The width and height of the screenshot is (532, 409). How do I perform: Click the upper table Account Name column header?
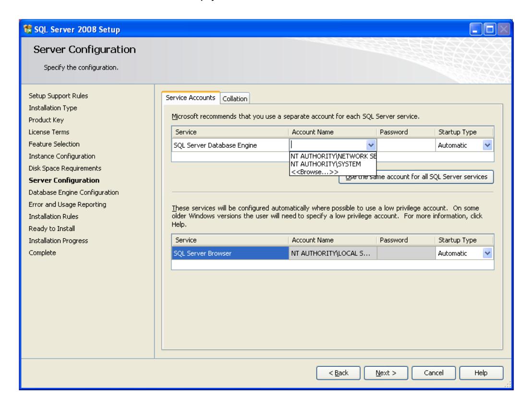tap(332, 132)
